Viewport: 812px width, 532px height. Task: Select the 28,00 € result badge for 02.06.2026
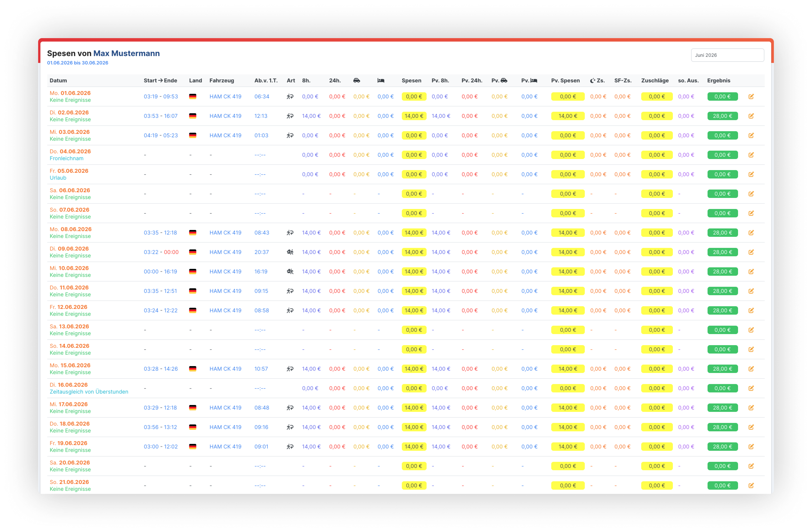[x=722, y=116]
